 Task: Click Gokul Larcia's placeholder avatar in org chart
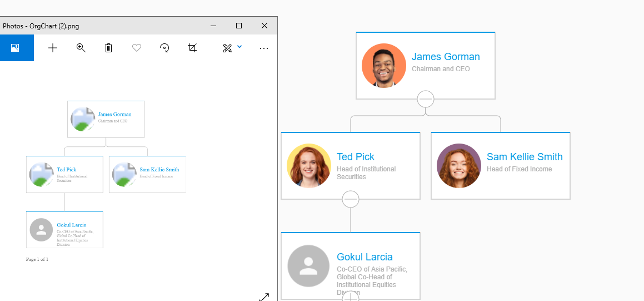coord(308,266)
